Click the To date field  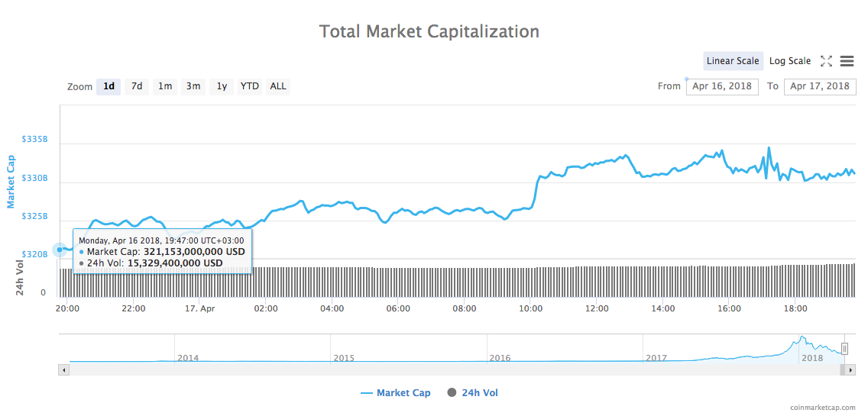pyautogui.click(x=820, y=86)
